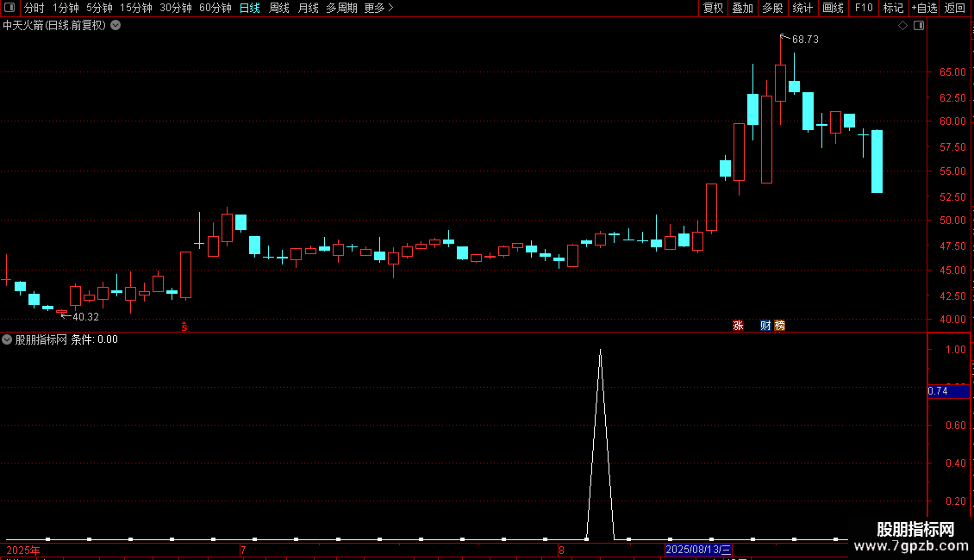This screenshot has height=560, width=974.
Task: Click the indicator spike peak
Action: 600,350
